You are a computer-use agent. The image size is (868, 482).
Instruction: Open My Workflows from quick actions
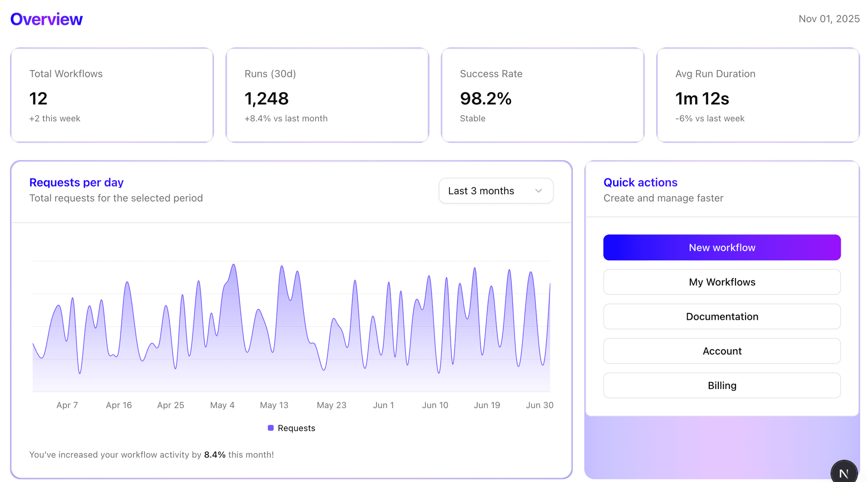722,282
